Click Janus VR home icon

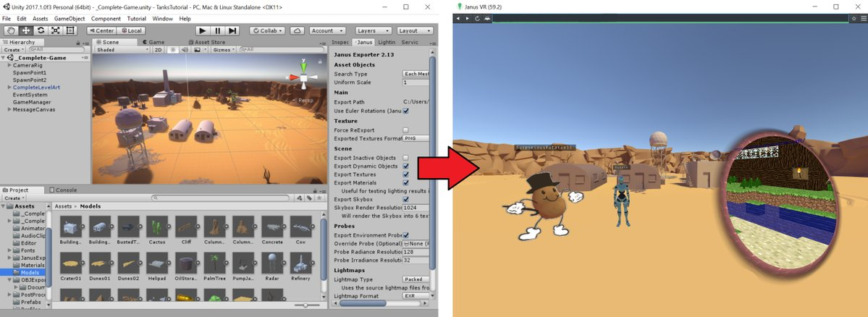pyautogui.click(x=486, y=18)
